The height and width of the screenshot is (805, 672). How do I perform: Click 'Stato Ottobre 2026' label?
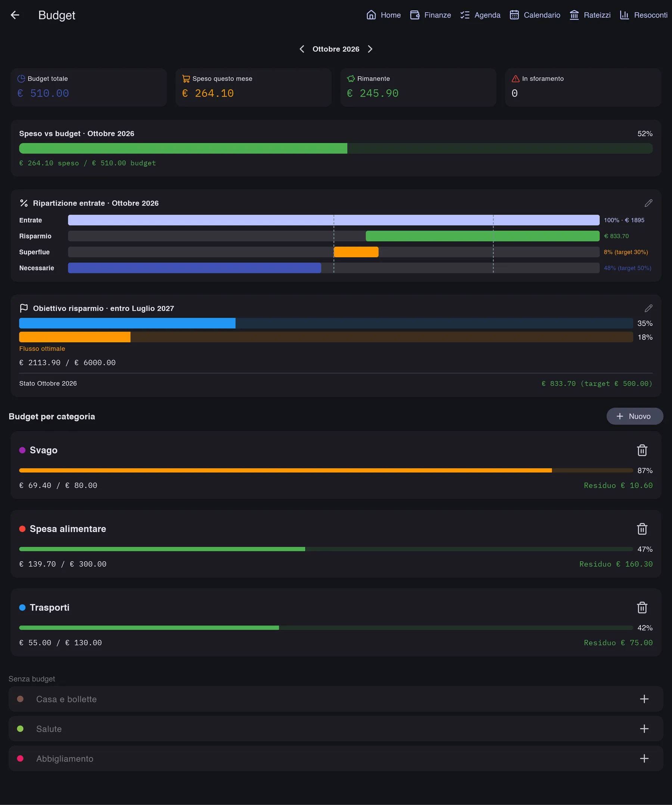tap(48, 383)
